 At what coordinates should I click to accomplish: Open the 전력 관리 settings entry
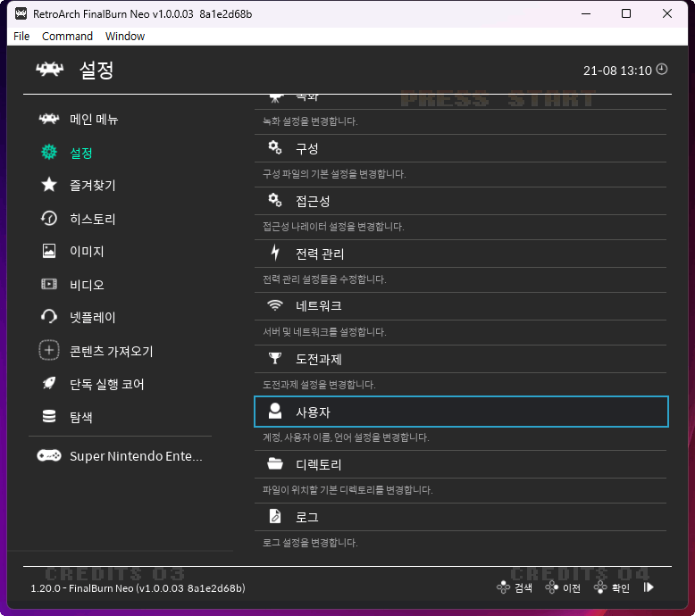click(461, 254)
